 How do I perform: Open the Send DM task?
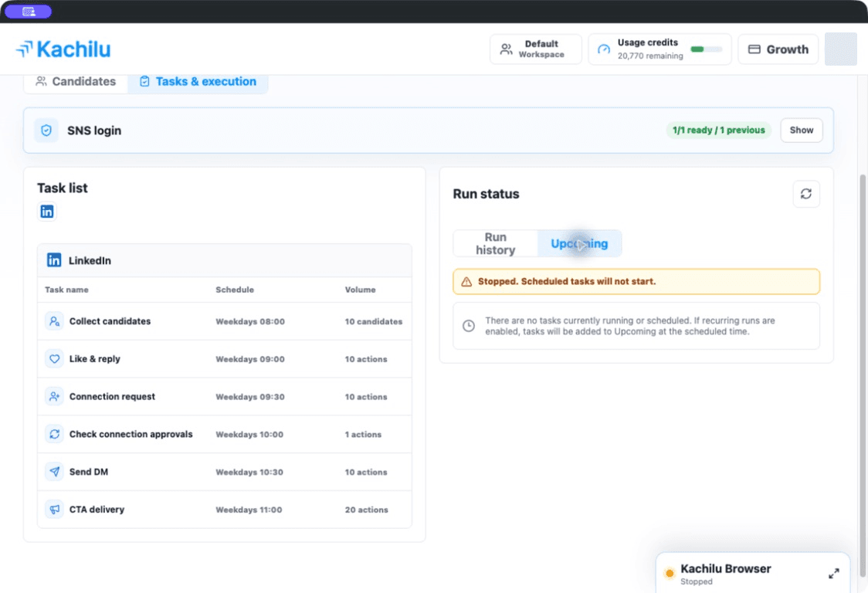click(x=225, y=472)
